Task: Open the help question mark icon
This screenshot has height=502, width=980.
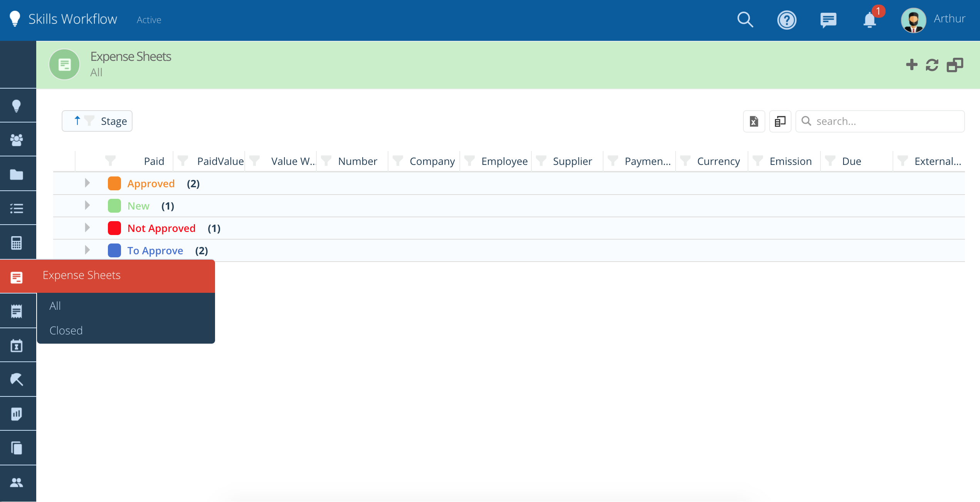Action: [787, 20]
